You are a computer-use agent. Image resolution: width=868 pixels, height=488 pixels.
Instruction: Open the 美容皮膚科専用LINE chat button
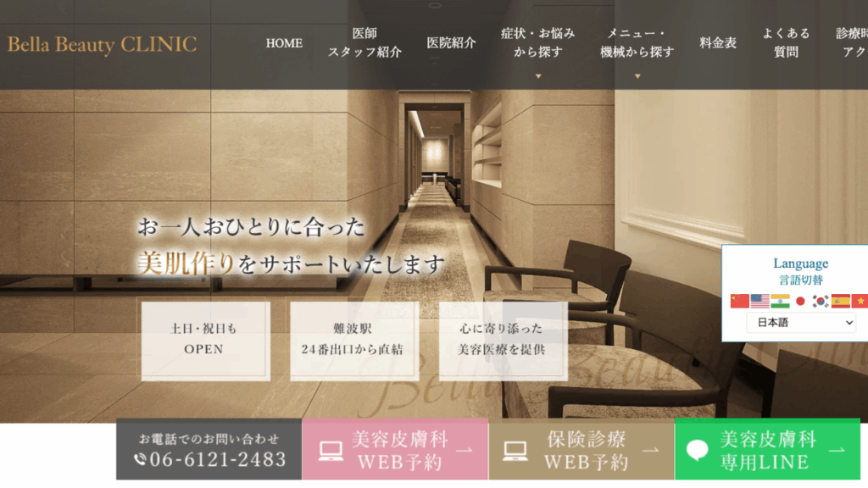point(767,449)
